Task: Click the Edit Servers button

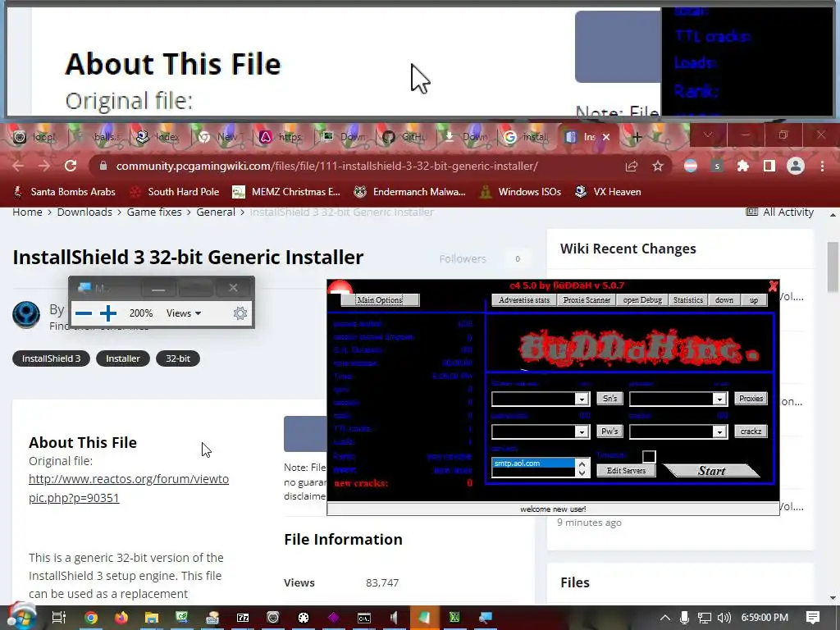Action: pos(626,470)
